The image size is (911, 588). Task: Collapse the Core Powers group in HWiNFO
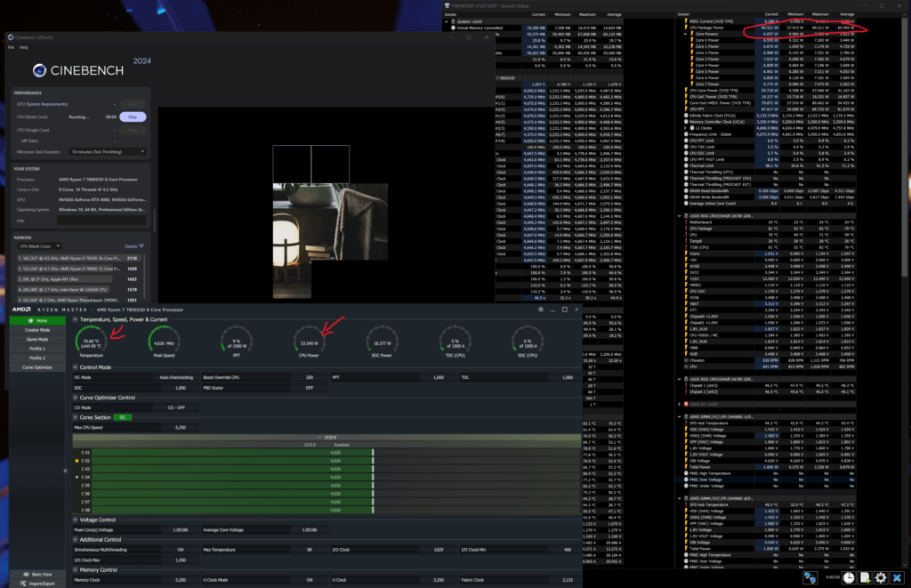[x=686, y=34]
